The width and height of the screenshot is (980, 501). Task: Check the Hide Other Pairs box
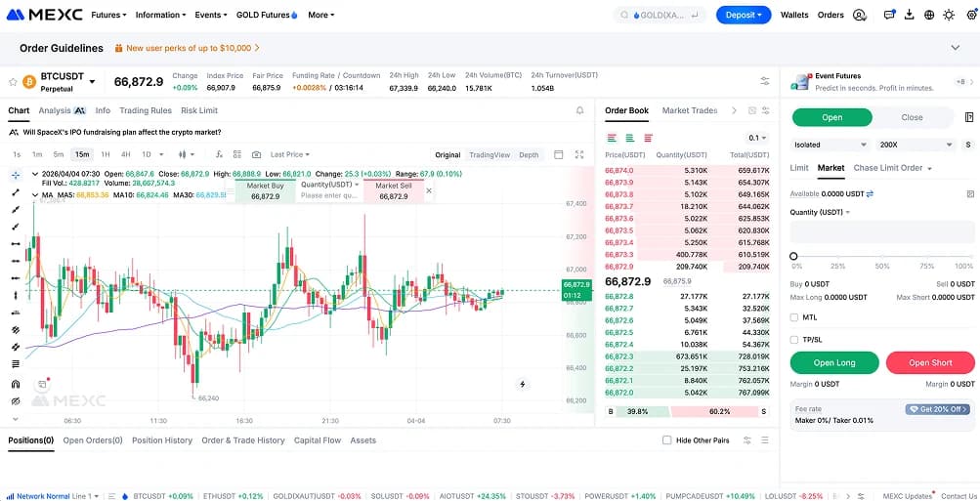click(x=667, y=440)
